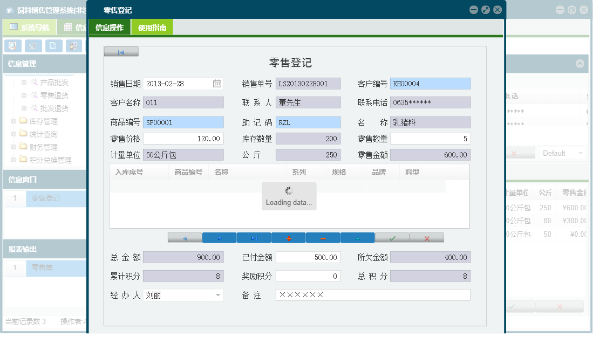This screenshot has width=593, height=364.
Task: Jump to the last record navigation icon
Action: (x=254, y=237)
